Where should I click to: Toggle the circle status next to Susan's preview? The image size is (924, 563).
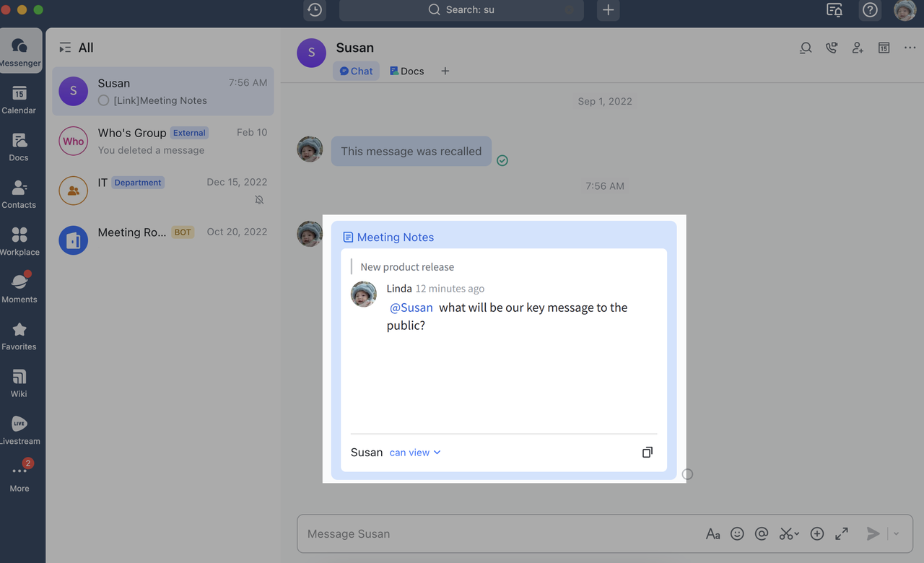[103, 100]
